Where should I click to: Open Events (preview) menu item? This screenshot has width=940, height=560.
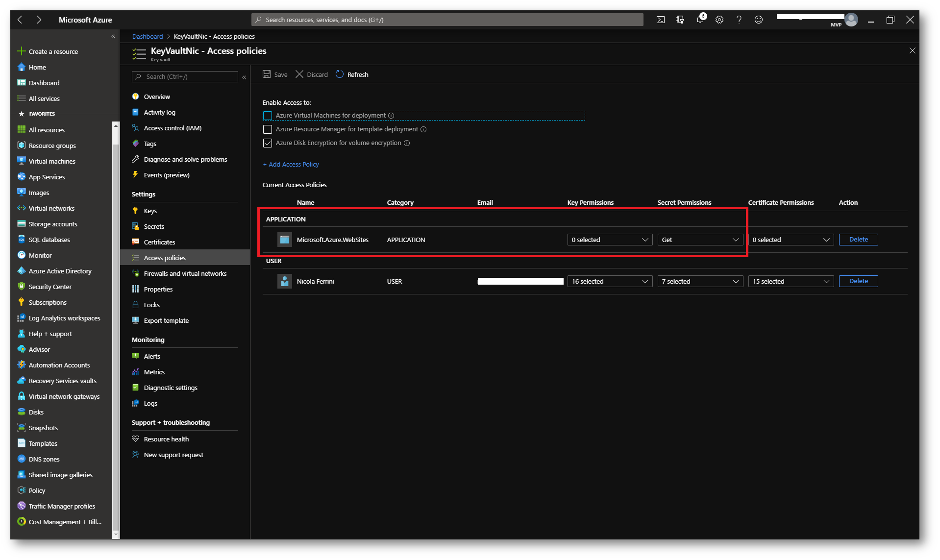[167, 175]
